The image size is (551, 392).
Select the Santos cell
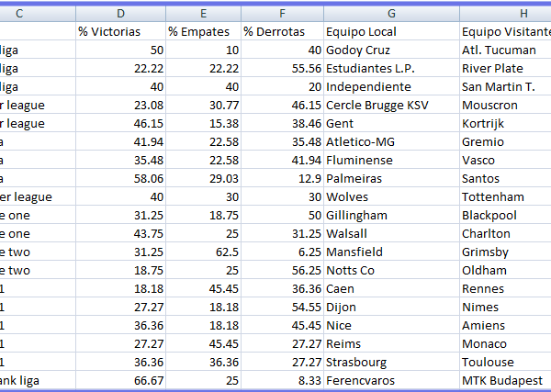click(505, 178)
